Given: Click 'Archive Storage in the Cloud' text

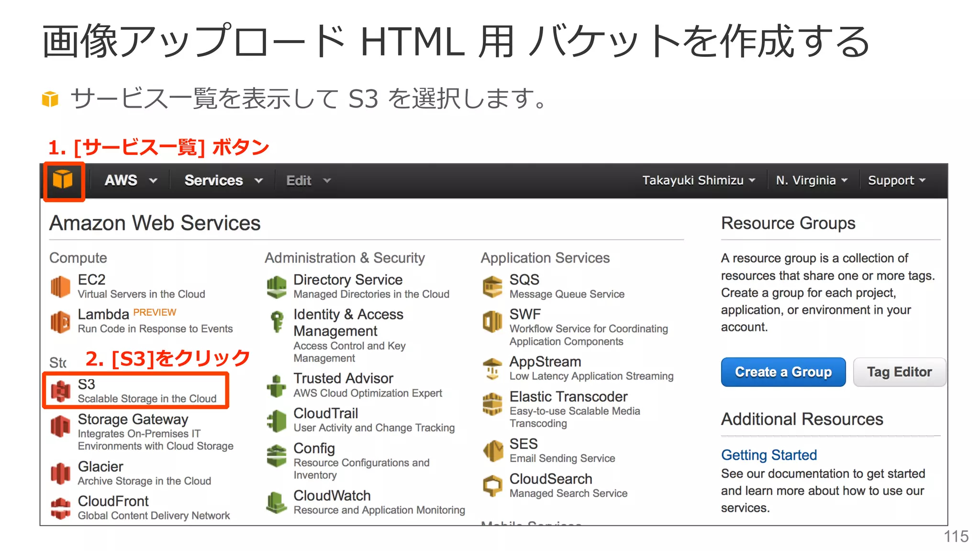Looking at the screenshot, I should pyautogui.click(x=145, y=481).
